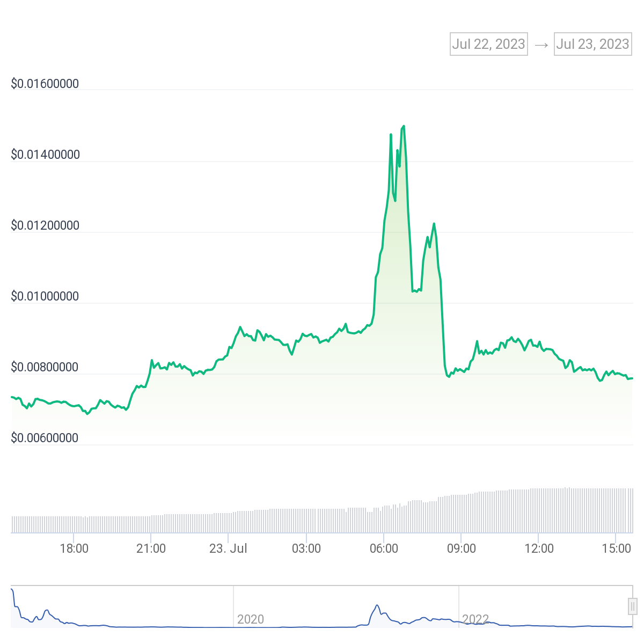Click the $0.01600000 price gridline label
Image resolution: width=644 pixels, height=644 pixels.
click(x=45, y=84)
